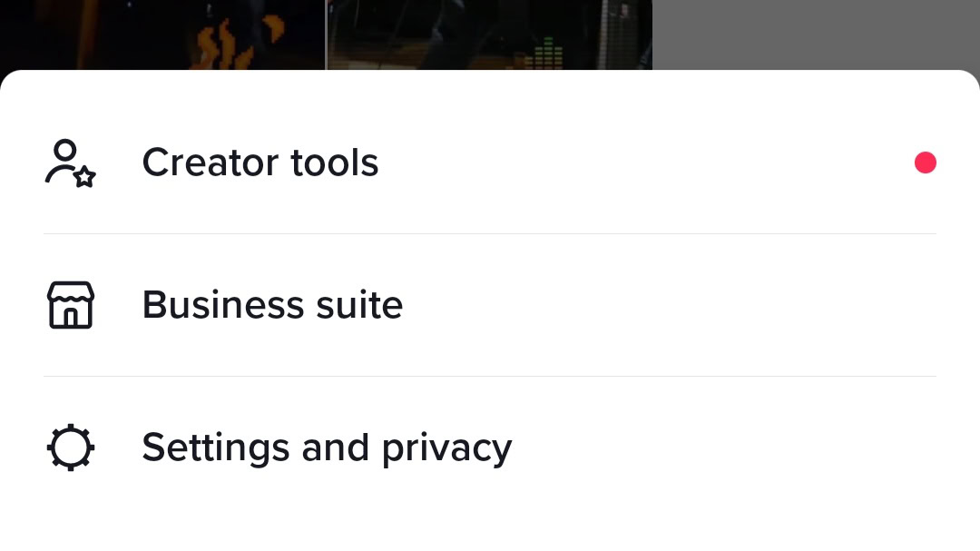Tap the word "suite" in Business suite

click(360, 305)
